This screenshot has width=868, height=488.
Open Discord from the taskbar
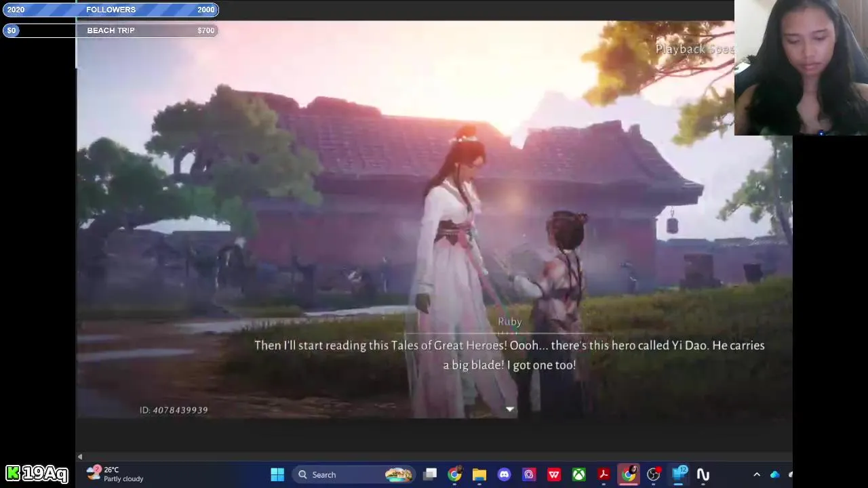(x=504, y=474)
